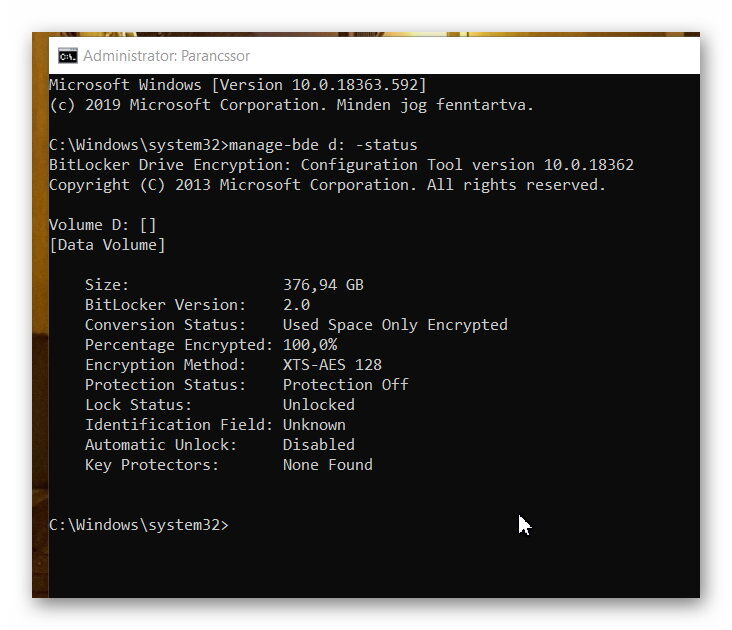The height and width of the screenshot is (630, 732).
Task: Click the Lock Status Unlocked value
Action: tap(319, 405)
